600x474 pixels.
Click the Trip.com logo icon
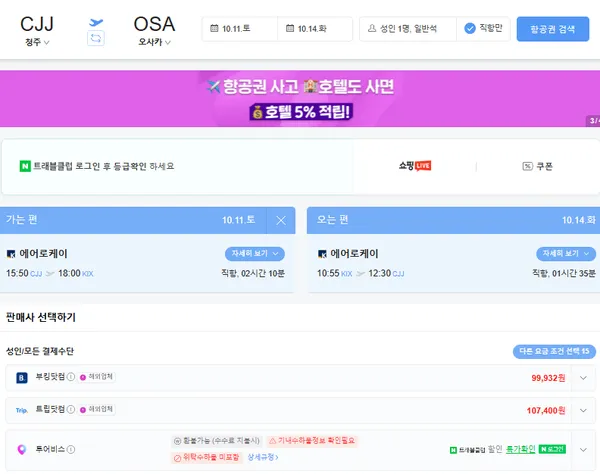tap(21, 410)
